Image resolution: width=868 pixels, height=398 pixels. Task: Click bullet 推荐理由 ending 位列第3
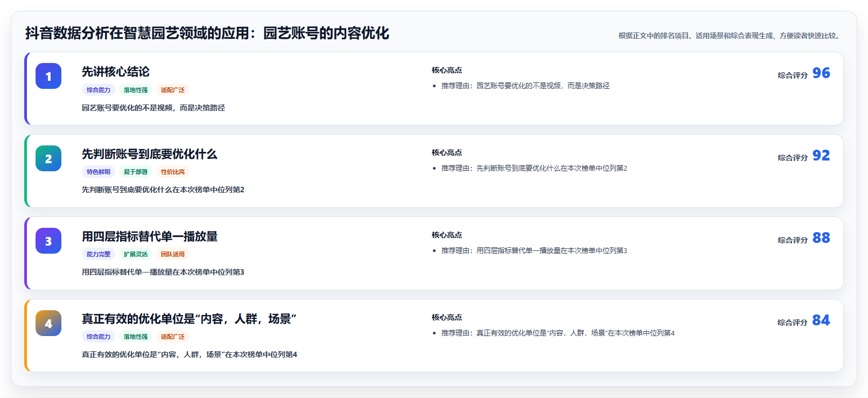click(534, 250)
